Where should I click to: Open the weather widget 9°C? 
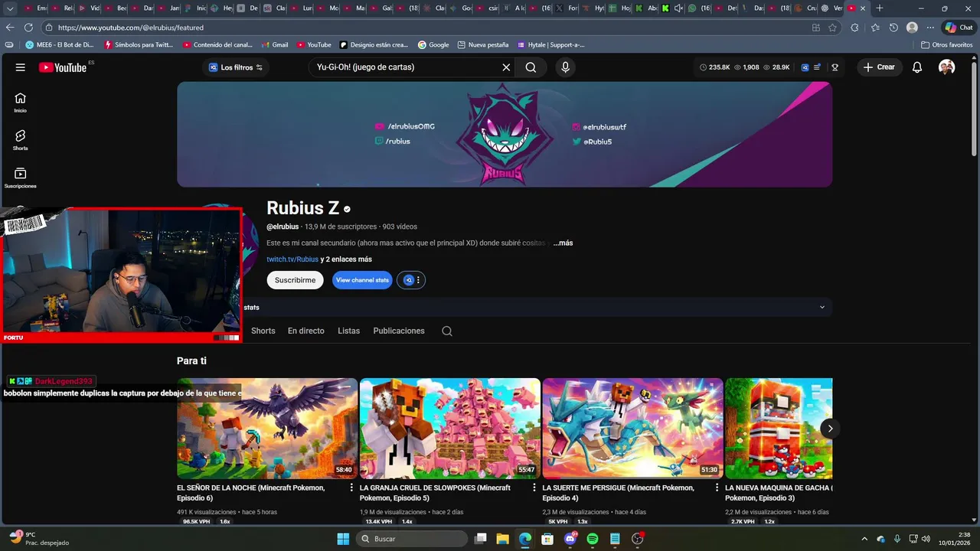pos(38,539)
